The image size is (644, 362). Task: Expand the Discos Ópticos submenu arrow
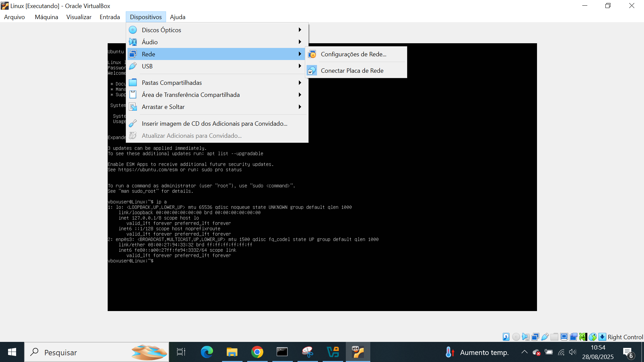(x=300, y=30)
